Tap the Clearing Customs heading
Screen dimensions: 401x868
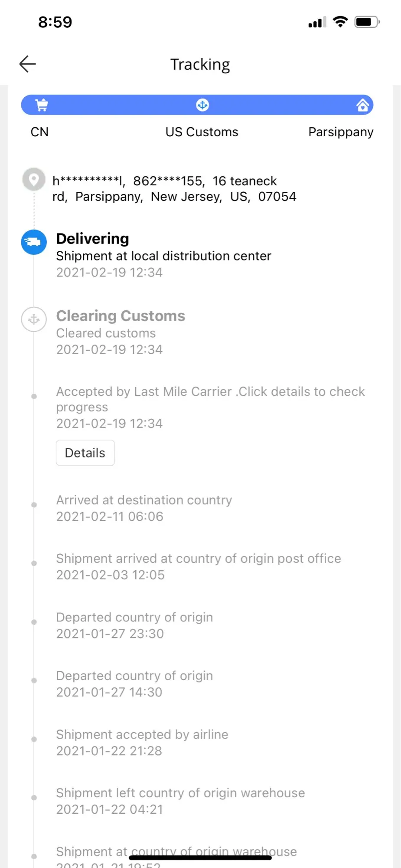tap(121, 316)
